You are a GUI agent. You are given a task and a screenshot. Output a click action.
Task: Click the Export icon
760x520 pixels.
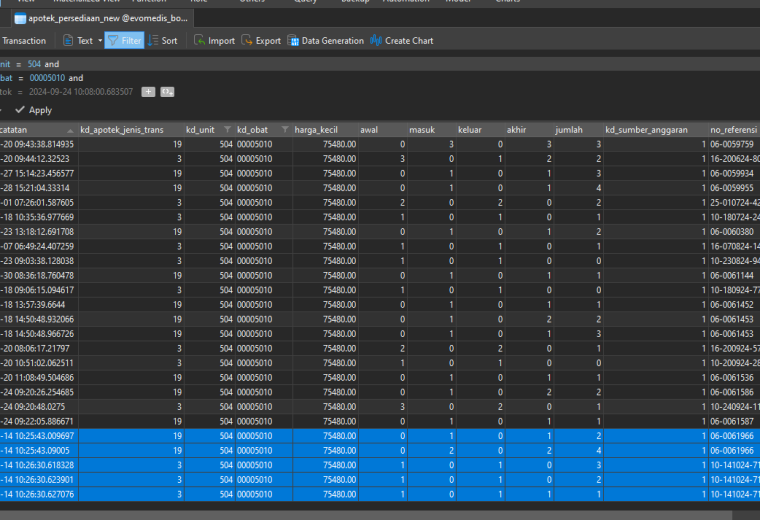click(247, 41)
